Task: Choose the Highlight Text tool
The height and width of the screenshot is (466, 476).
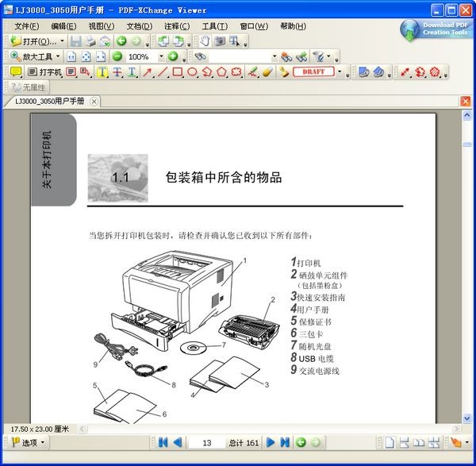Action: tap(102, 71)
